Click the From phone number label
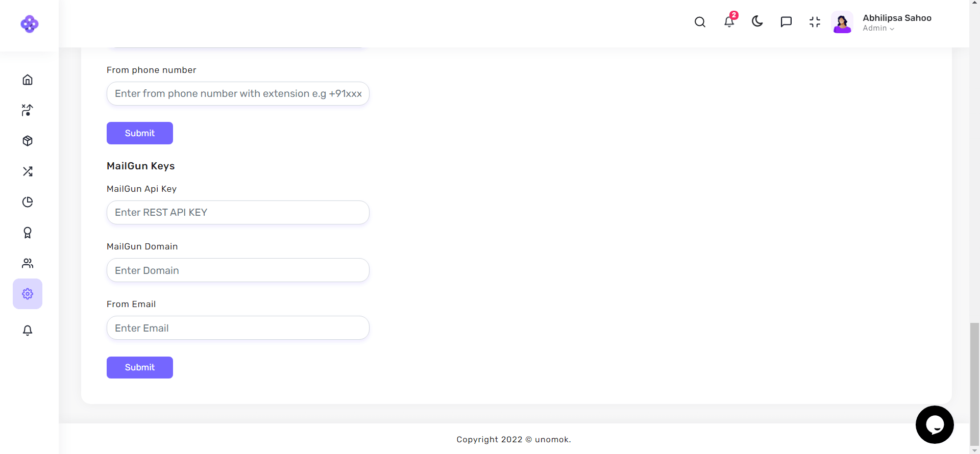 tap(152, 70)
